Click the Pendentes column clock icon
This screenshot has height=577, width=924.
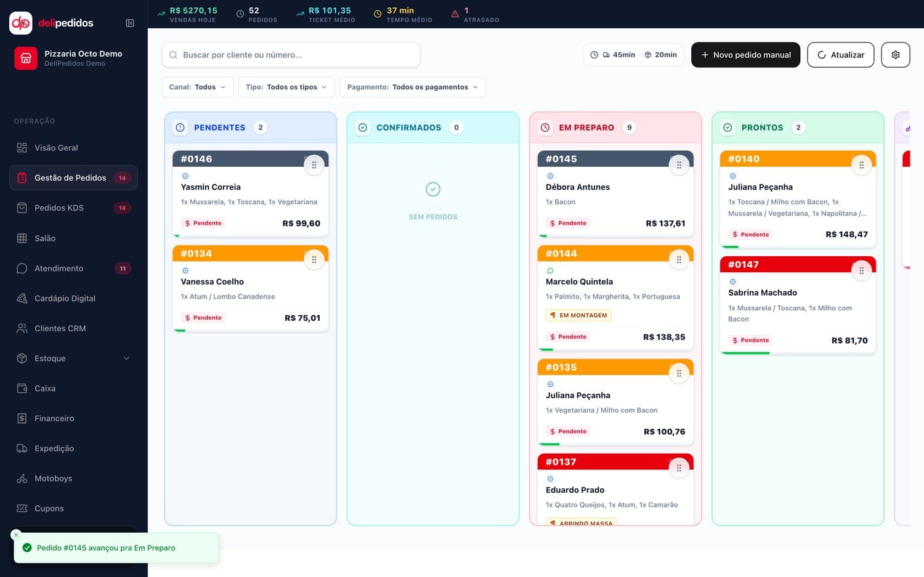180,127
